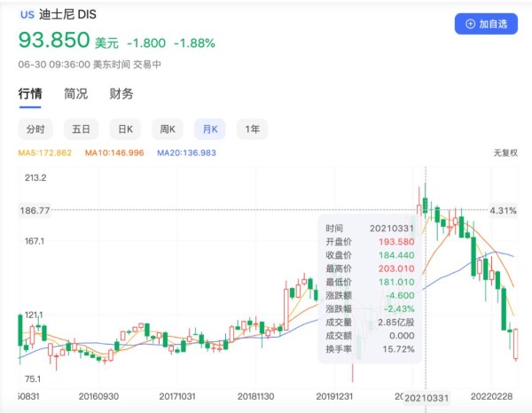
Task: Open the 无复权 adjustment option
Action: click(x=505, y=153)
